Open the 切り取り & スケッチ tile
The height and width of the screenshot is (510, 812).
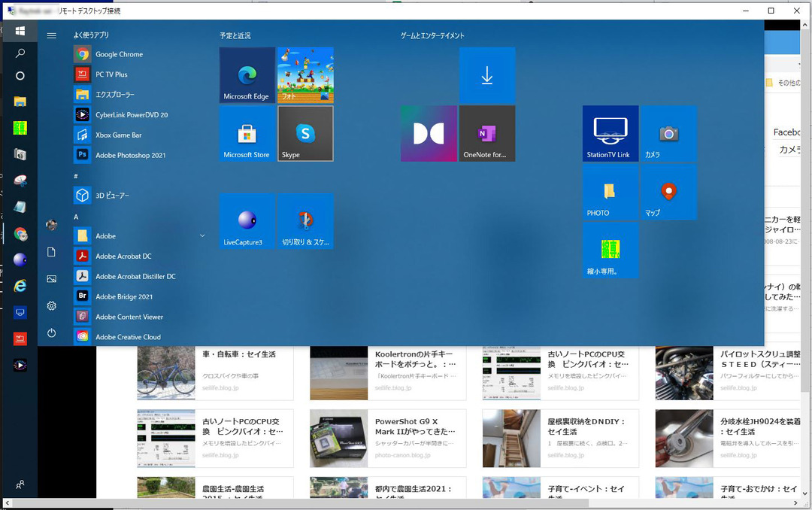(x=305, y=221)
